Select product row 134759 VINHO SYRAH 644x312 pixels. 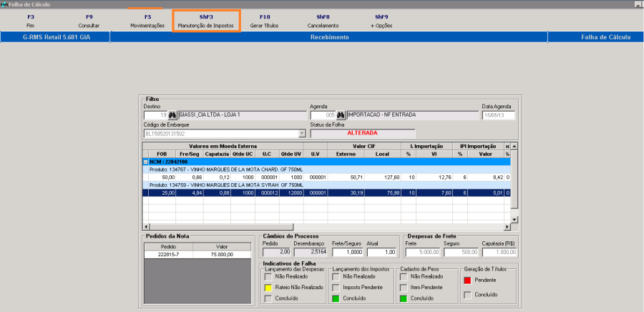coord(326,185)
